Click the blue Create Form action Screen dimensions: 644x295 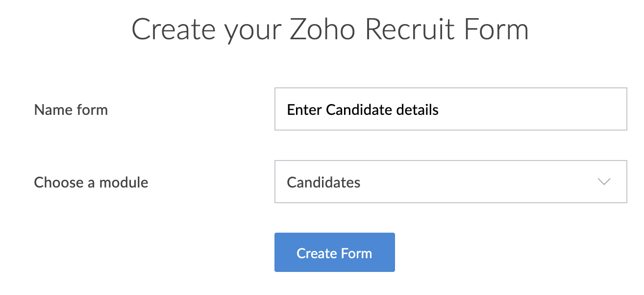(x=334, y=252)
